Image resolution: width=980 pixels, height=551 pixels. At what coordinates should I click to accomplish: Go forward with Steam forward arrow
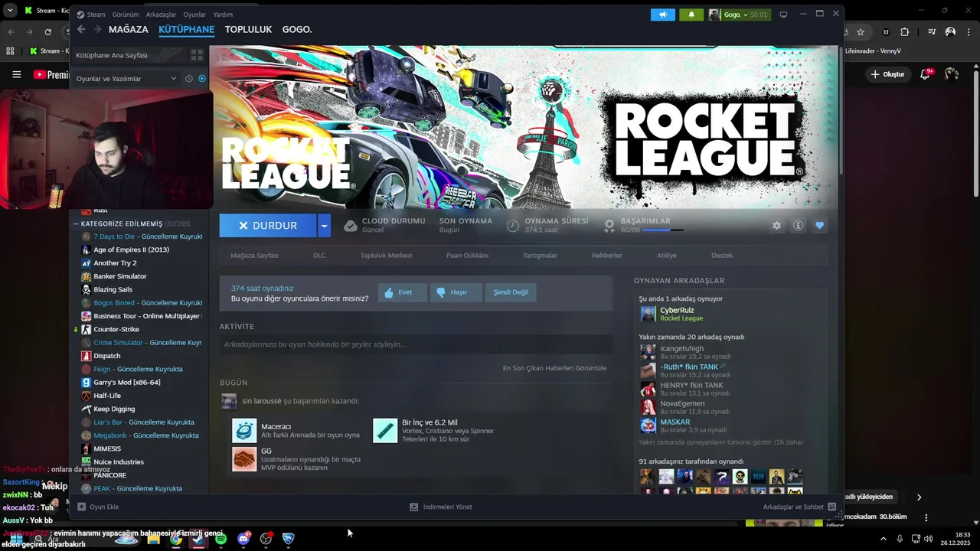[97, 29]
